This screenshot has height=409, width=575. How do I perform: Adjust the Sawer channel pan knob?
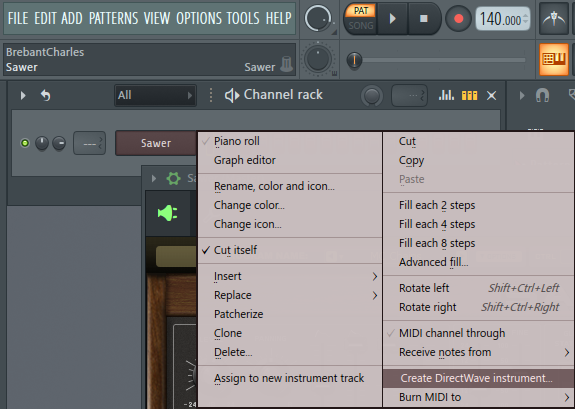(x=42, y=143)
